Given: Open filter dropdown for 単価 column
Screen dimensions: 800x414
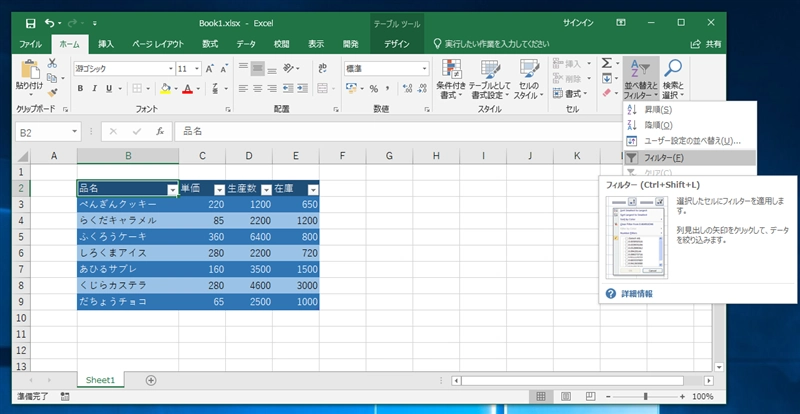Looking at the screenshot, I should point(219,190).
